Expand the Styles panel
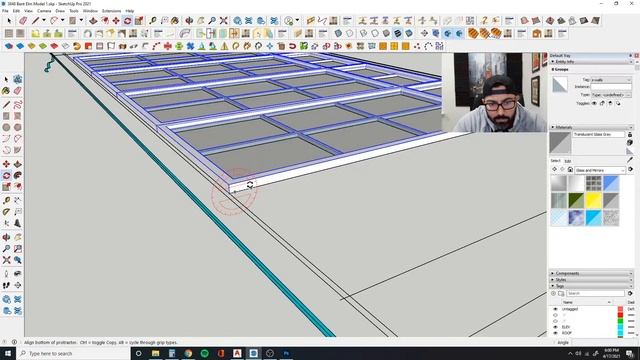The height and width of the screenshot is (360, 640). tap(591, 280)
